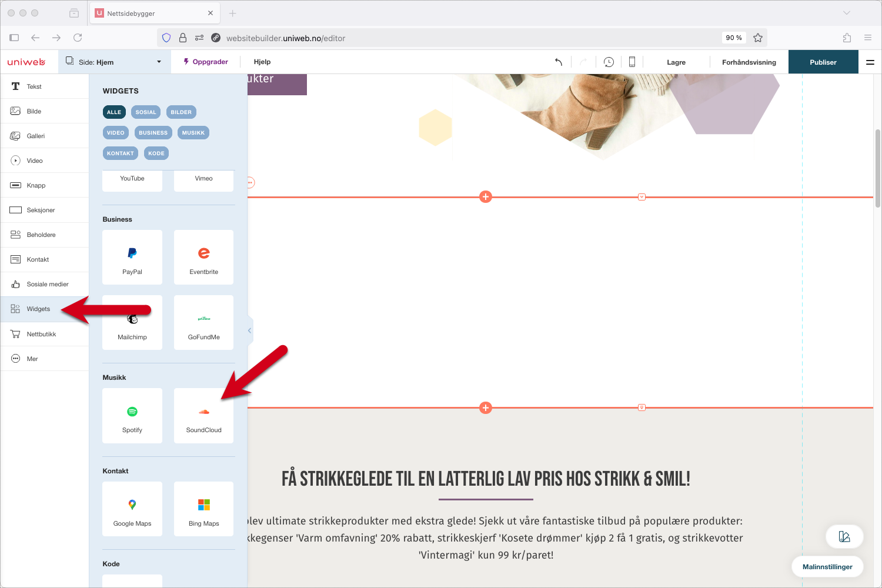Add the GoFundMe widget
Image resolution: width=882 pixels, height=588 pixels.
(204, 323)
